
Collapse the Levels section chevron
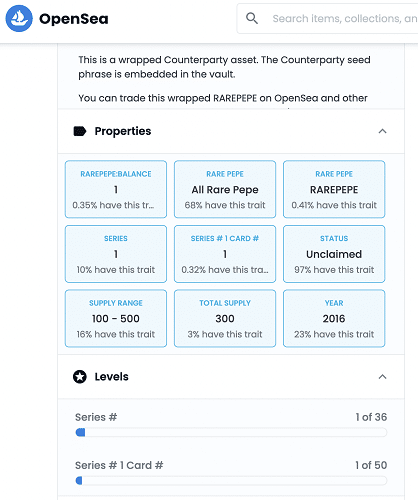382,377
